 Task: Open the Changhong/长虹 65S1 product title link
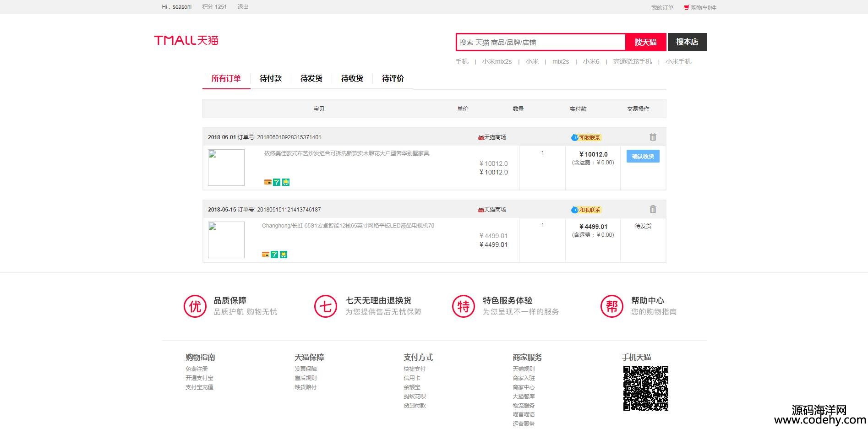pos(348,226)
